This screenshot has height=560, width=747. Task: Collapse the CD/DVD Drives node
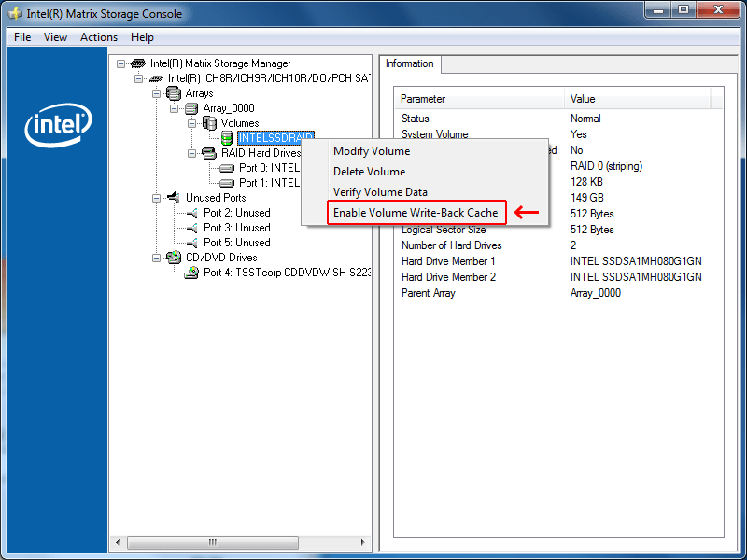pyautogui.click(x=158, y=257)
